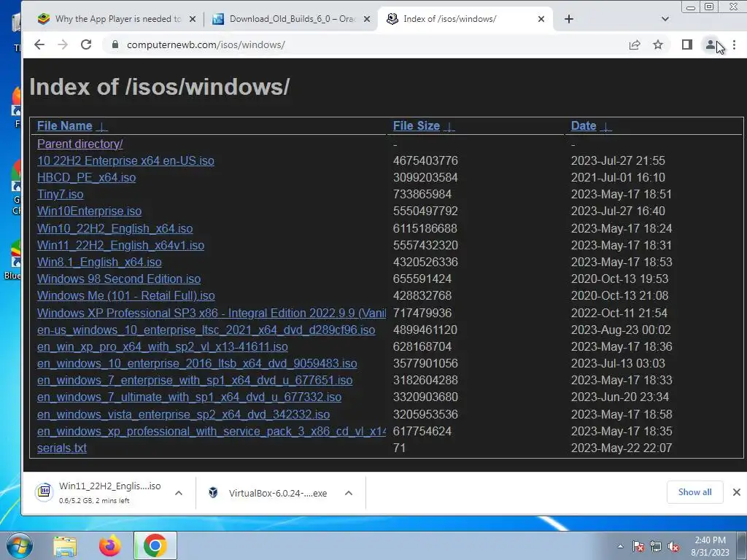Click Windows XP Professional SP3 x86 Integral Edition link
Screen dimensions: 747x560
[212, 313]
